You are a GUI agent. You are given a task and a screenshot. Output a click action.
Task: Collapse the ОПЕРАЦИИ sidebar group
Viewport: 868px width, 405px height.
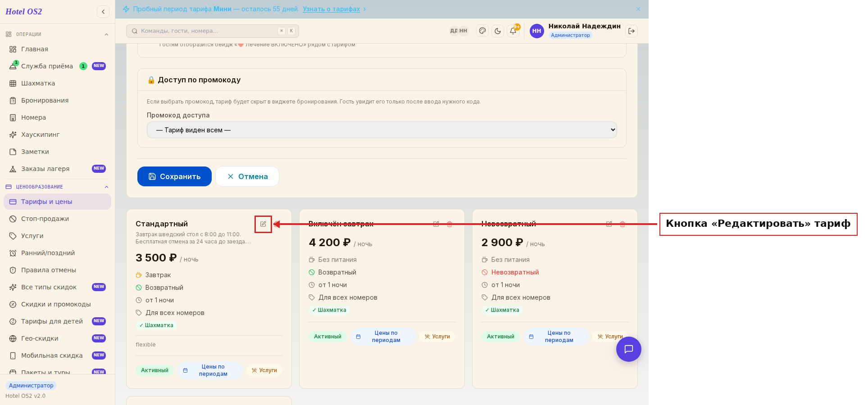click(106, 34)
